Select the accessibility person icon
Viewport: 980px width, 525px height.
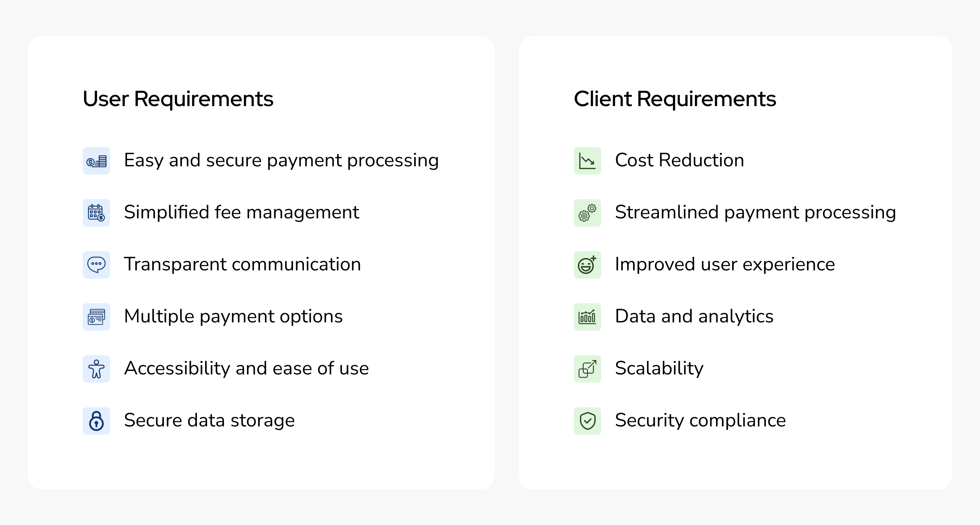pos(96,369)
